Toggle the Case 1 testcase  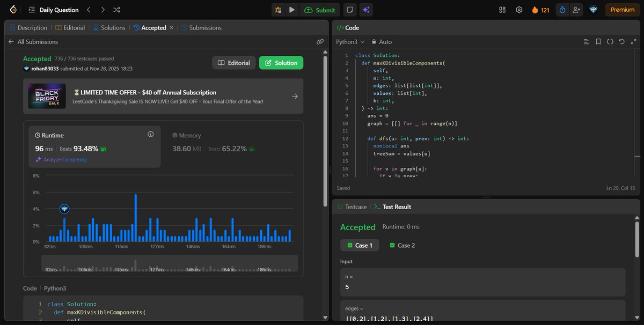click(360, 245)
